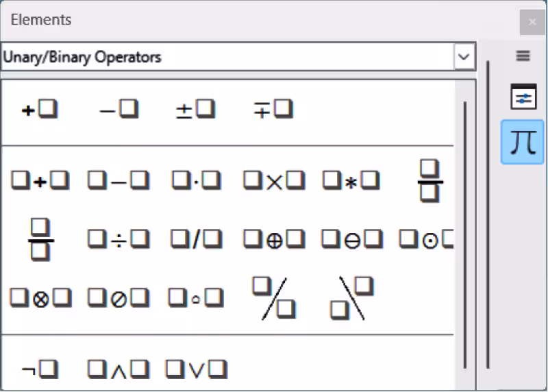Insert the widebslash backslash operator

[x=352, y=298]
